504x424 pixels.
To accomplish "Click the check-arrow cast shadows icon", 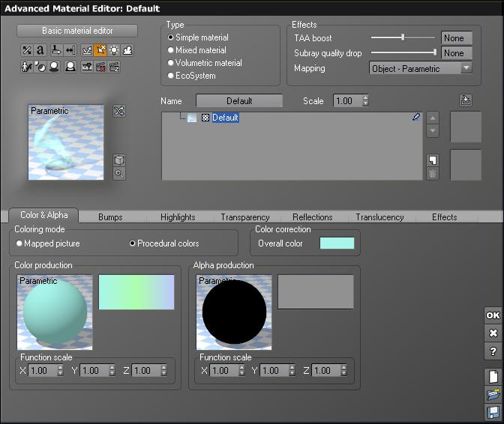I will pos(87,50).
